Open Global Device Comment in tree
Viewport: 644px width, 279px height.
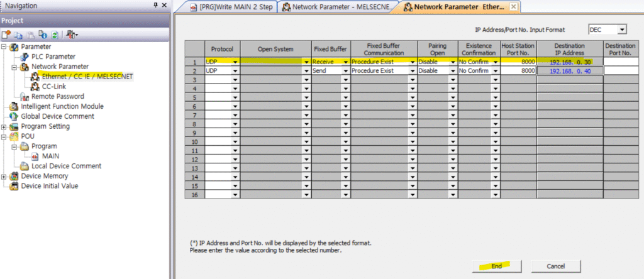[x=57, y=116]
